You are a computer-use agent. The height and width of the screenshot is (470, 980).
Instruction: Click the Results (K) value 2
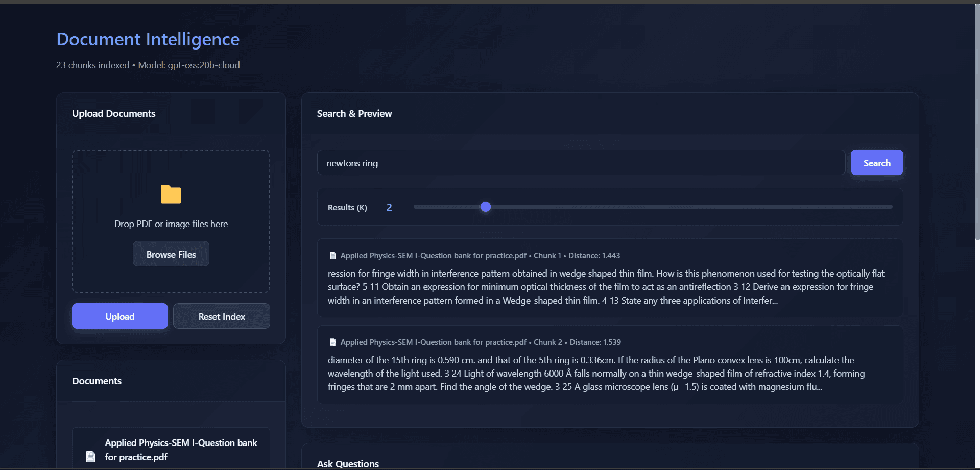(389, 207)
